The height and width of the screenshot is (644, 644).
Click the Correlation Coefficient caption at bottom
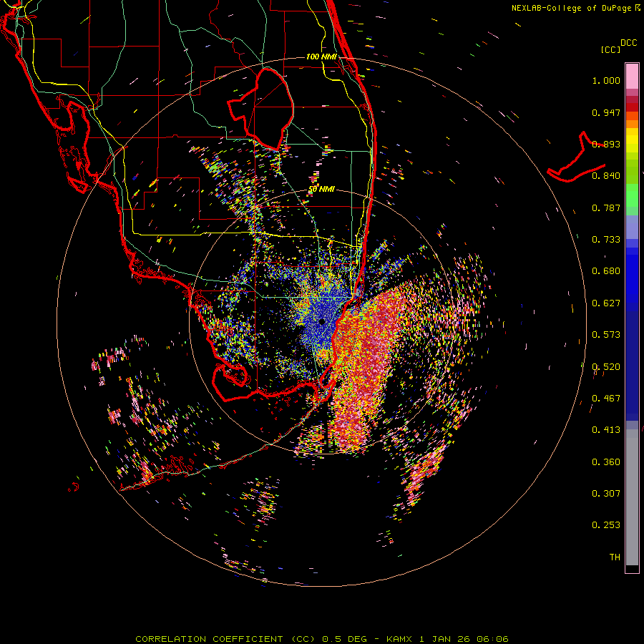click(322, 639)
